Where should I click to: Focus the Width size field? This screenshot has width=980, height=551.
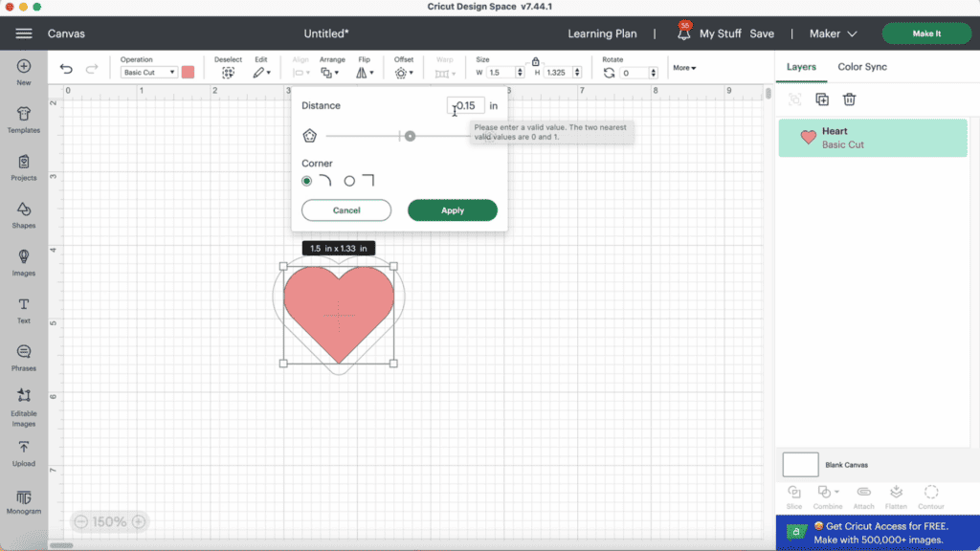coord(501,73)
